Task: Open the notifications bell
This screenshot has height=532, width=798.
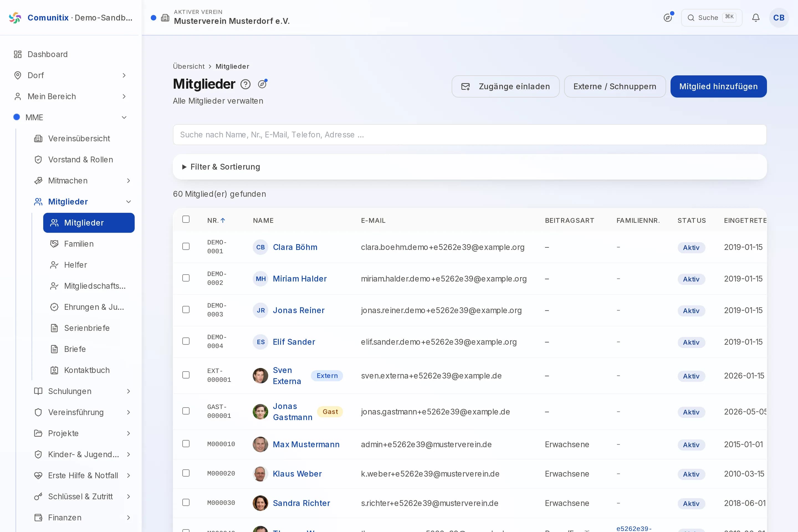Action: click(756, 18)
